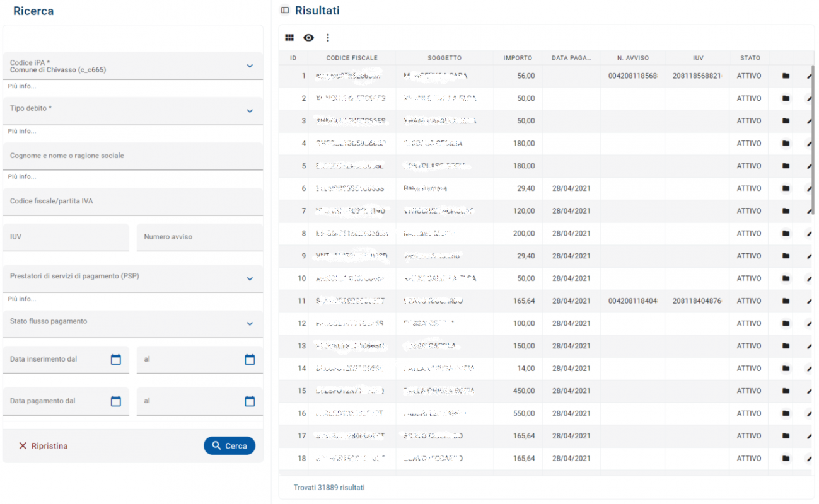819x504 pixels.
Task: Open folder icon for row 13
Action: (786, 346)
